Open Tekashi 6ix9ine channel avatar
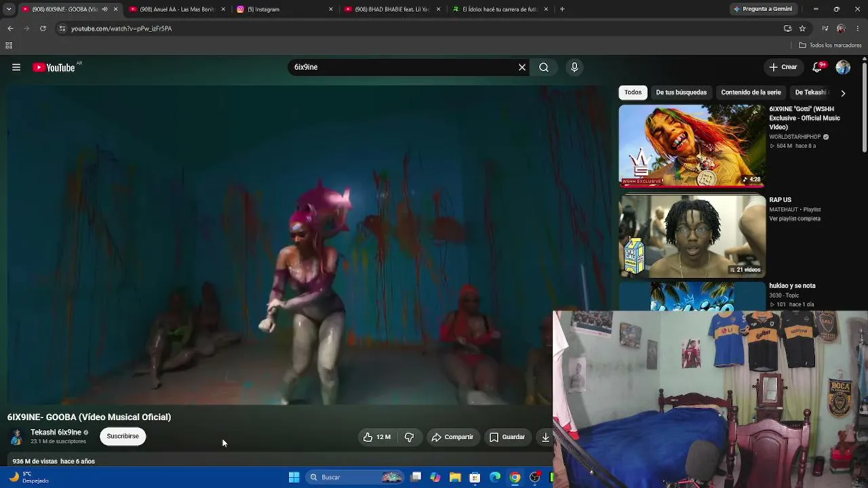The height and width of the screenshot is (488, 868). click(16, 436)
